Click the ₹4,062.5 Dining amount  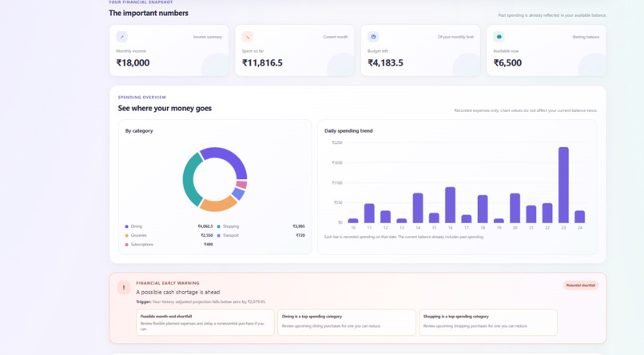click(x=205, y=226)
